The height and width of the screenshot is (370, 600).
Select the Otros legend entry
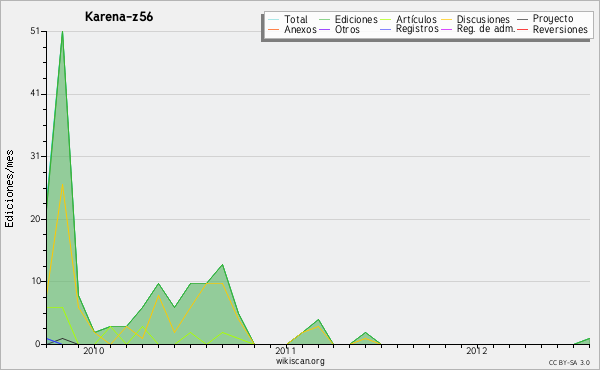pyautogui.click(x=347, y=29)
